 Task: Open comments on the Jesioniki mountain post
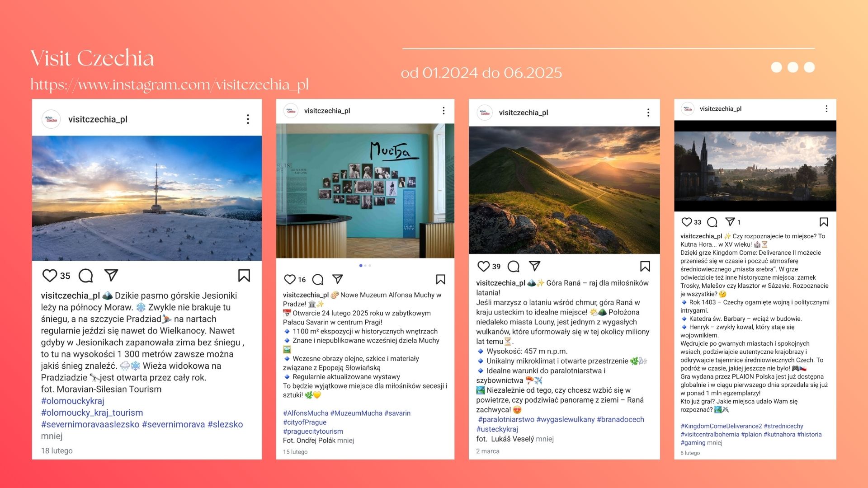tap(85, 276)
